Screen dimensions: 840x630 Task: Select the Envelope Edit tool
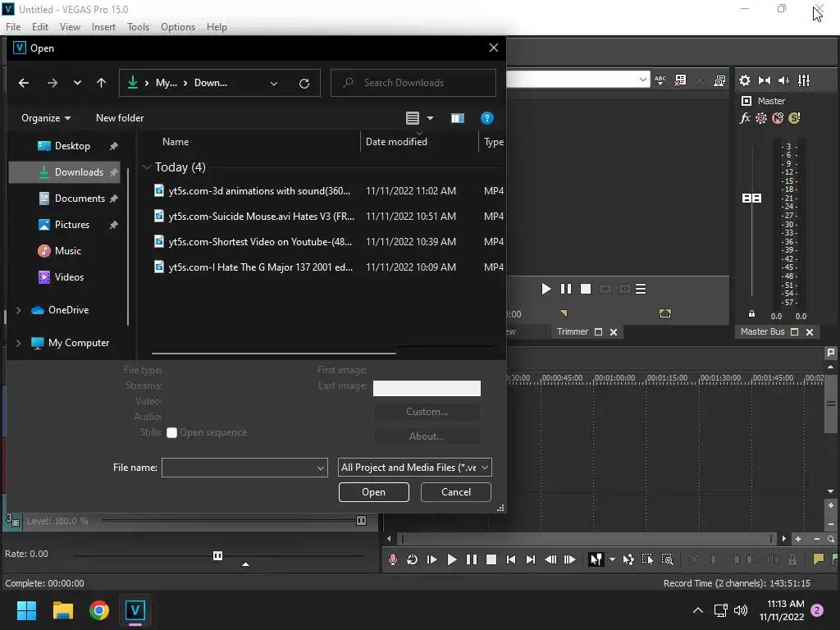[628, 559]
